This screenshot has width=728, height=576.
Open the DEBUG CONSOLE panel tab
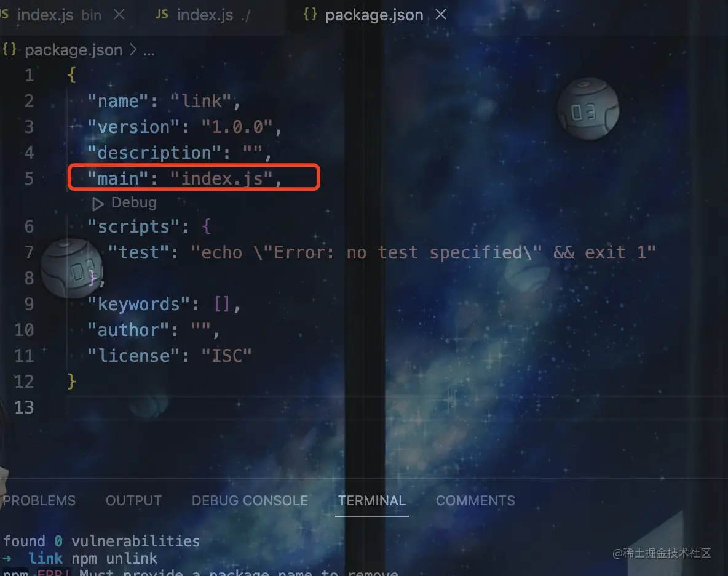[x=250, y=500]
